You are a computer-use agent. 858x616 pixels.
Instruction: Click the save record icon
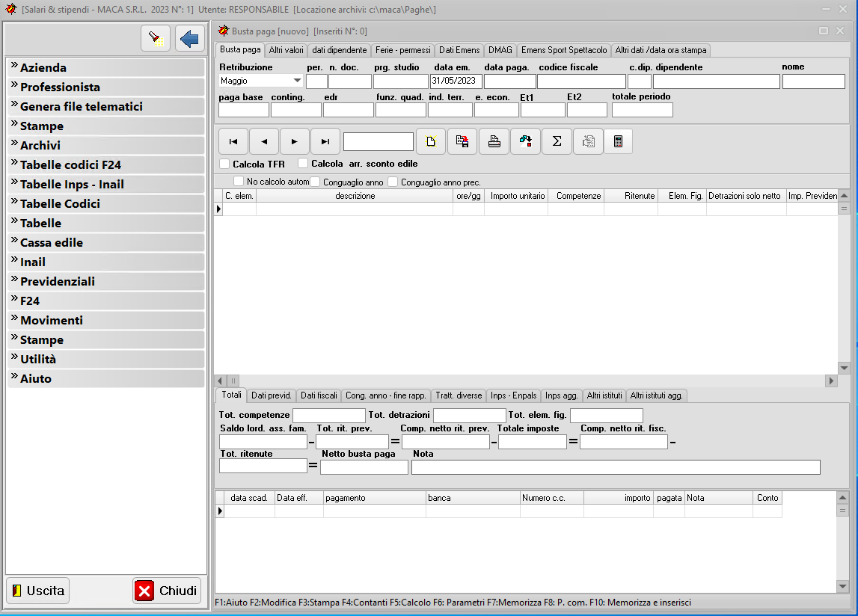[462, 141]
